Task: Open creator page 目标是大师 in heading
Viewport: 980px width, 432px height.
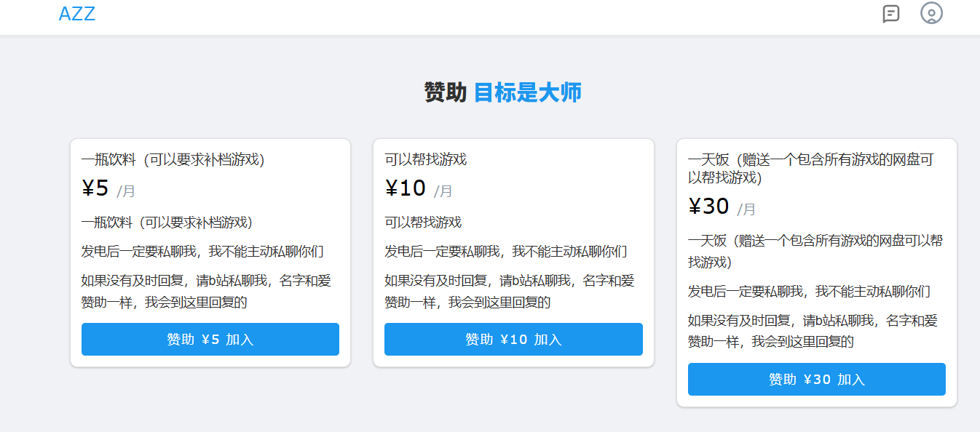Action: (527, 93)
